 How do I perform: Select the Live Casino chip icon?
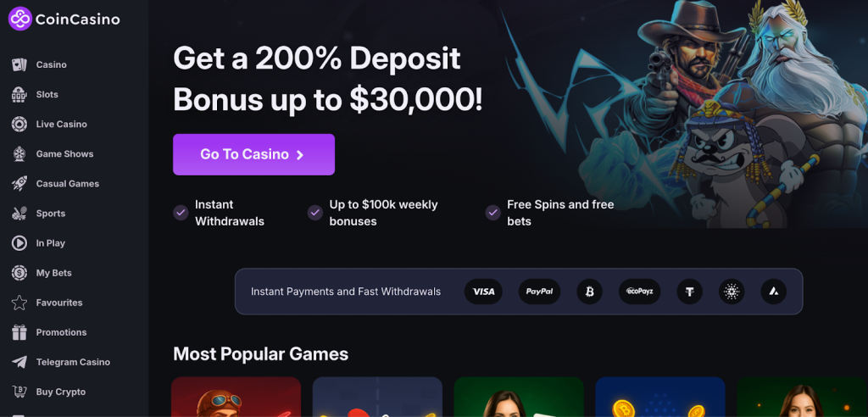19,124
